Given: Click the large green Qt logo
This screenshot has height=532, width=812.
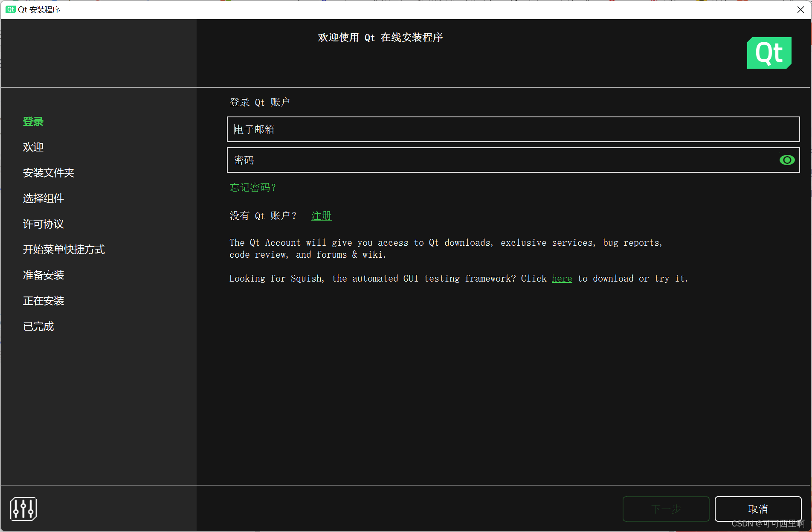Looking at the screenshot, I should [769, 53].
